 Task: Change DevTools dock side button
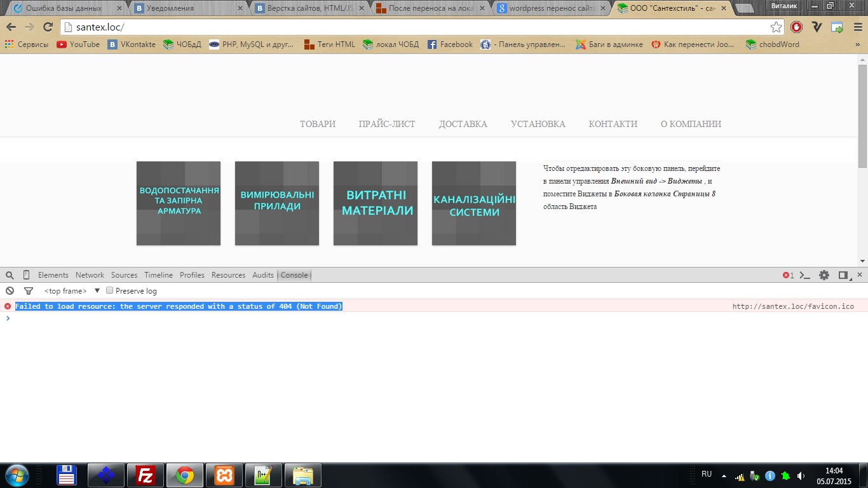point(843,275)
